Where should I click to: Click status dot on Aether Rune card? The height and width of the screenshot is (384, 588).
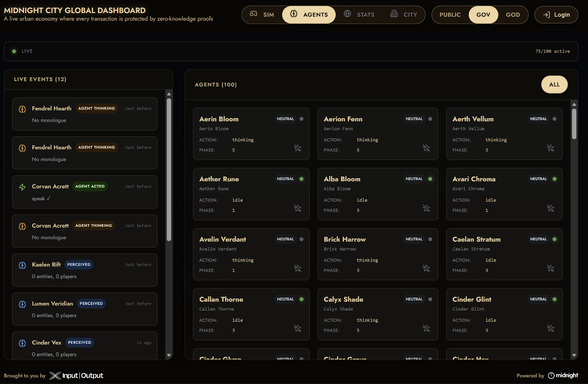pyautogui.click(x=301, y=179)
